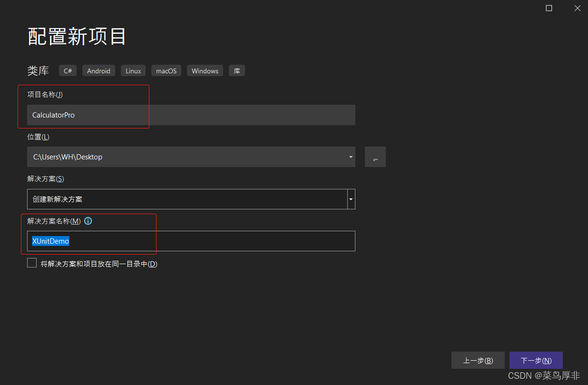Click the 项目名称(J) label
Viewport: 588px width, 385px height.
point(45,94)
